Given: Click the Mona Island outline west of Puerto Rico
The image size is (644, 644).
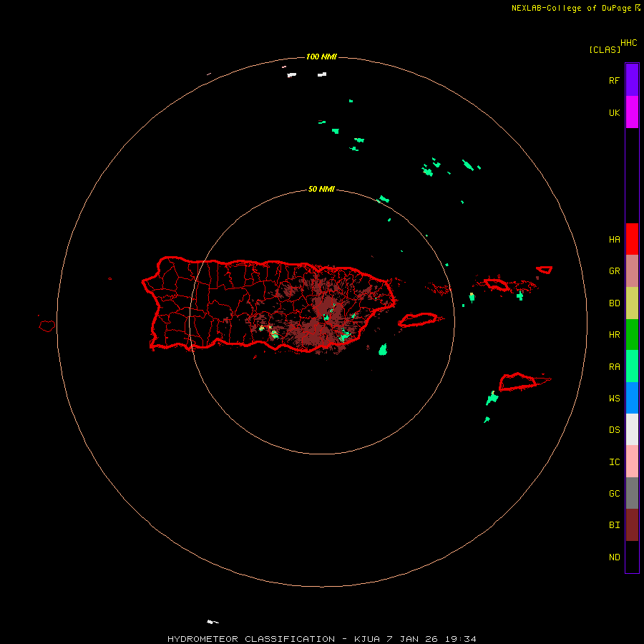Looking at the screenshot, I should click(47, 326).
